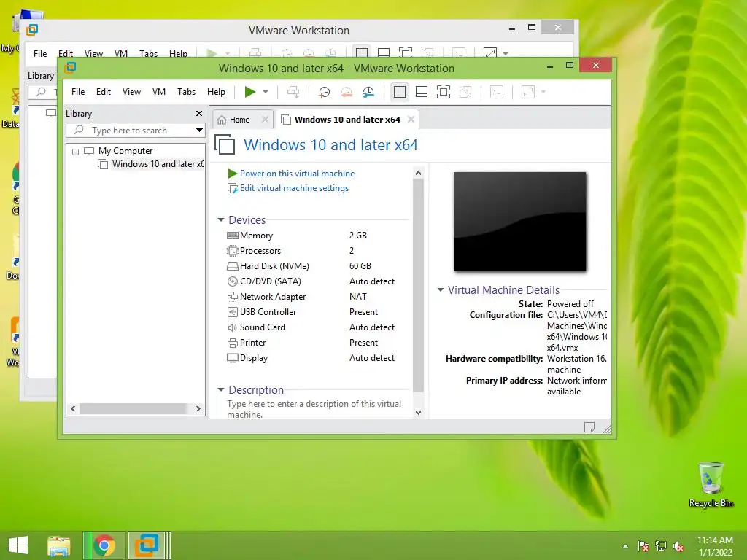747x560 pixels.
Task: Toggle the thumbnail bar view icon
Action: (x=422, y=92)
